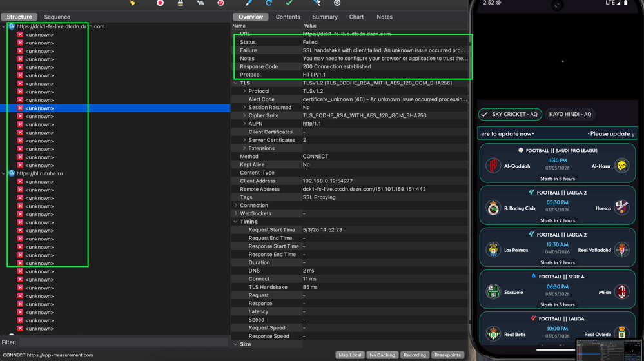
Task: Open the Notes tab
Action: tap(384, 17)
